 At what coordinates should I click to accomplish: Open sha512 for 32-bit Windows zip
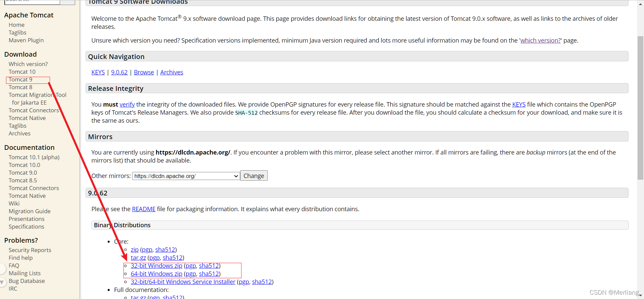(209, 266)
